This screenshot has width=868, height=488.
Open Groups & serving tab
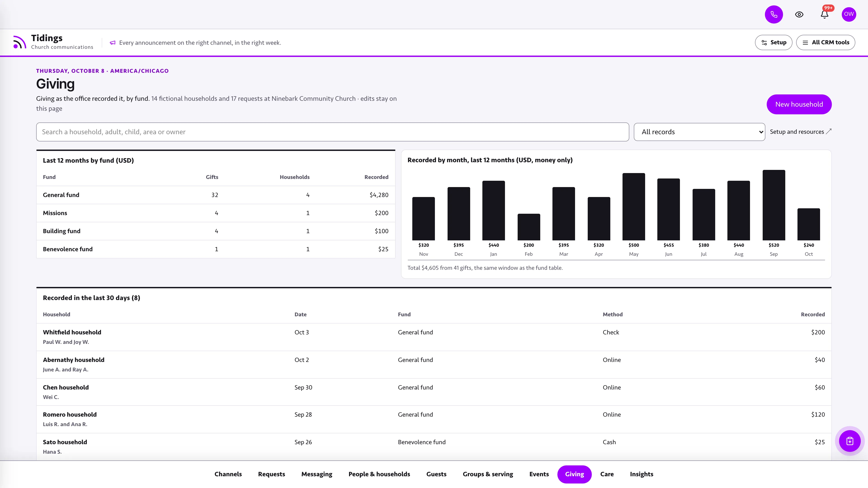488,474
